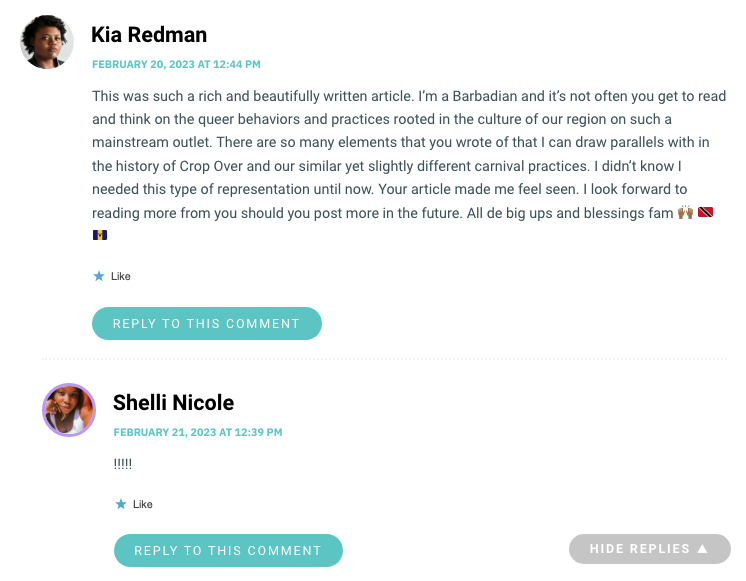Open Kia Redman's profile name
The image size is (746, 581).
click(x=149, y=35)
